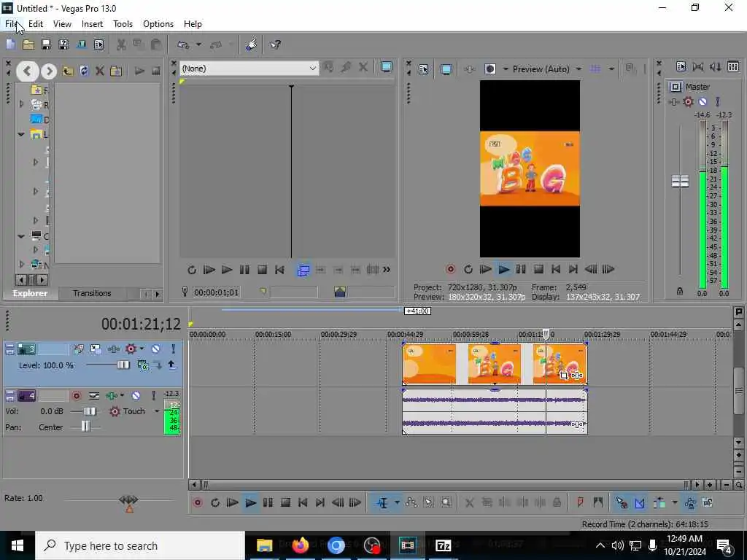Click trimmer stop button
Viewport: 747px width, 560px height.
pos(262,270)
